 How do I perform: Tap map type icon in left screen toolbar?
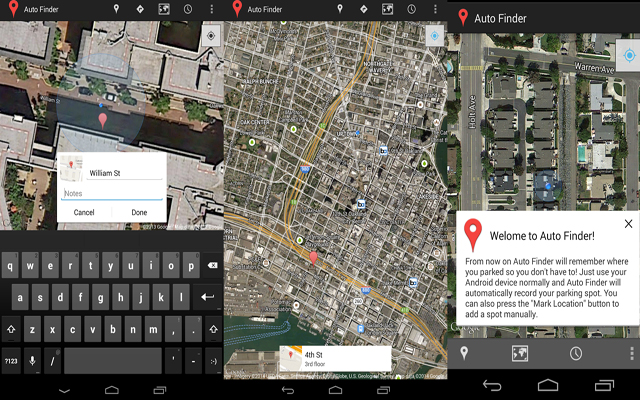[x=164, y=9]
